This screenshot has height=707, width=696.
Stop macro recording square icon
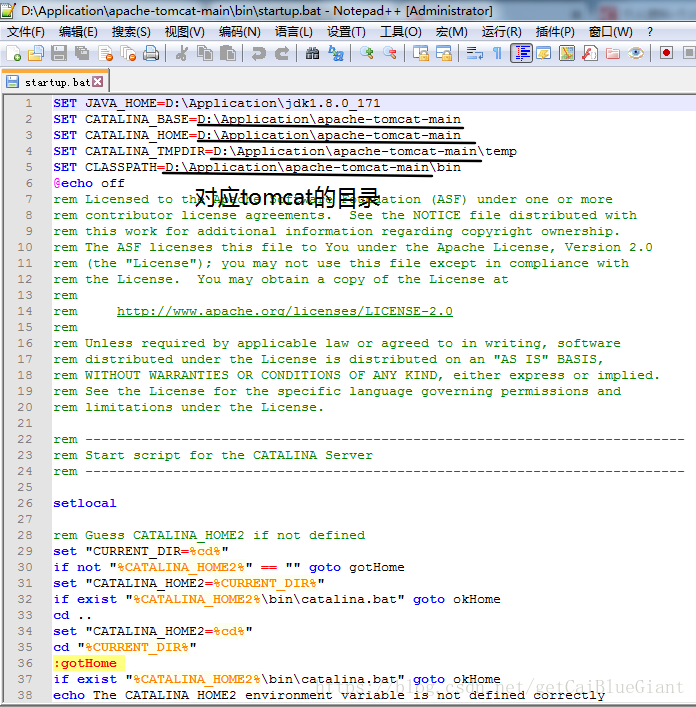pyautogui.click(x=689, y=53)
